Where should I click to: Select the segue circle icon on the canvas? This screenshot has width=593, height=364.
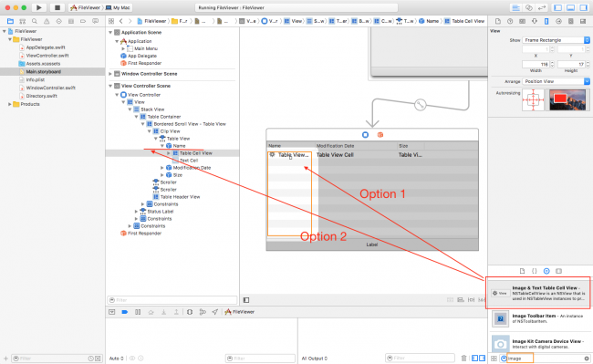click(x=421, y=104)
